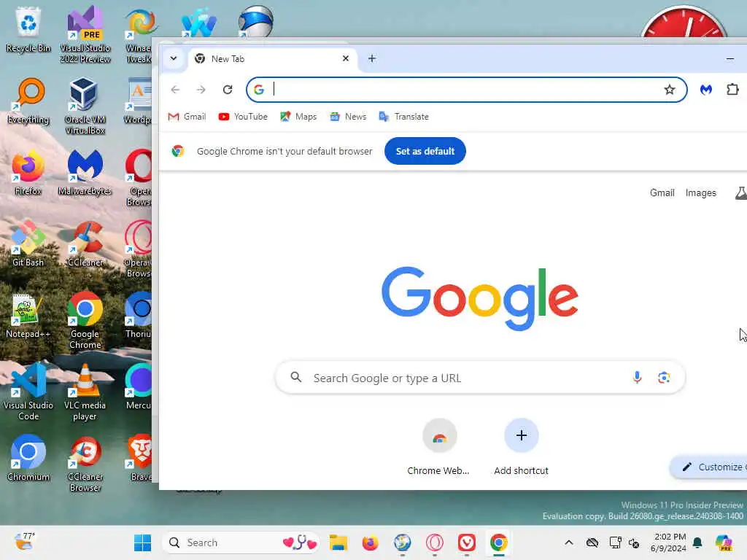Open Vivaldi from the taskbar
The image size is (747, 560).
pyautogui.click(x=466, y=542)
